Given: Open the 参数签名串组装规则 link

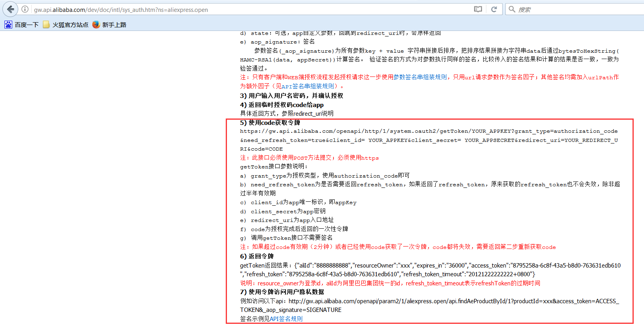Looking at the screenshot, I should click(x=420, y=77).
